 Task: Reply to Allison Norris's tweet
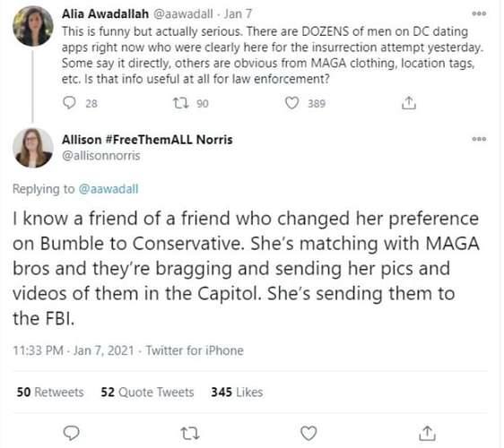coord(71,433)
